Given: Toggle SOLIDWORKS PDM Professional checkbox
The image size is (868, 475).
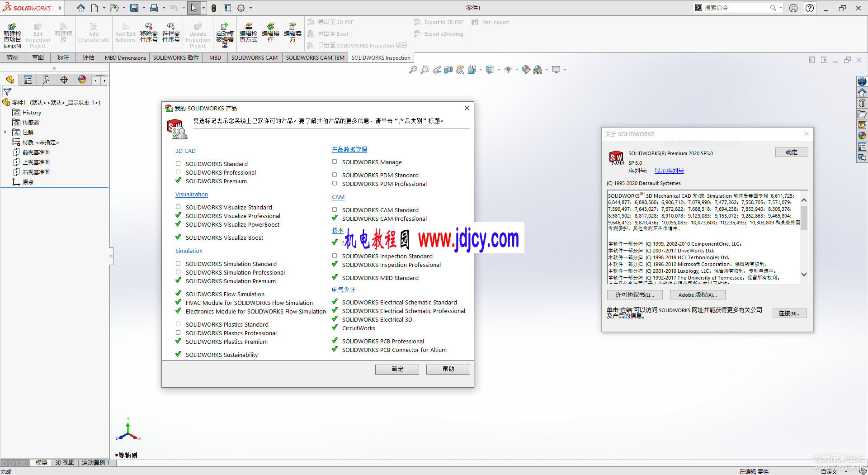Looking at the screenshot, I should coord(335,184).
